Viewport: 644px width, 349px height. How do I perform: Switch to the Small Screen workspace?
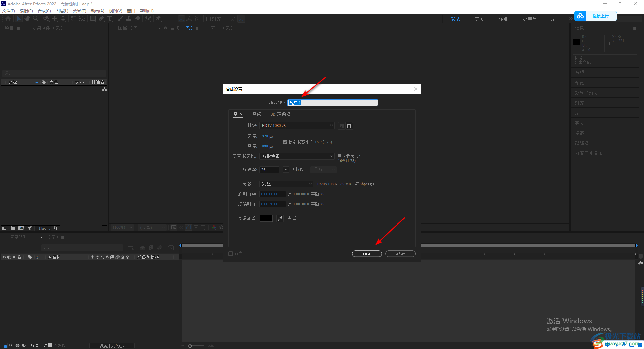coord(529,19)
